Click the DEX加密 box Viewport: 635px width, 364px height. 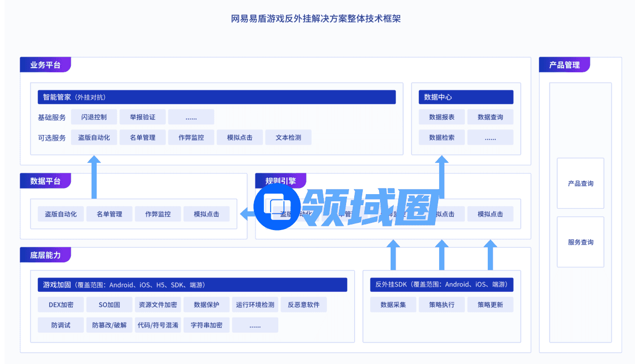click(61, 305)
